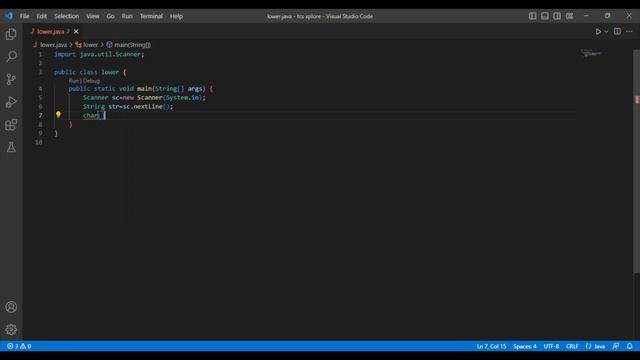Click the String str=sc.nextLine() line
The height and width of the screenshot is (360, 640).
(128, 107)
